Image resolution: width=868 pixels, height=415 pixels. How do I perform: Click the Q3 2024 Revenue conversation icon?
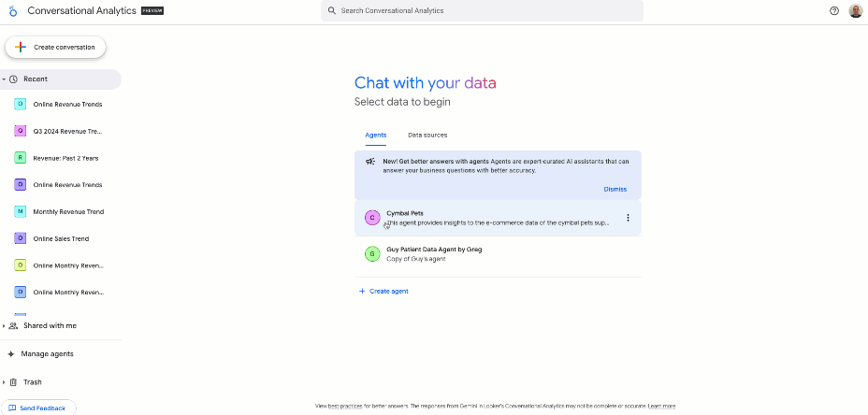coord(21,131)
